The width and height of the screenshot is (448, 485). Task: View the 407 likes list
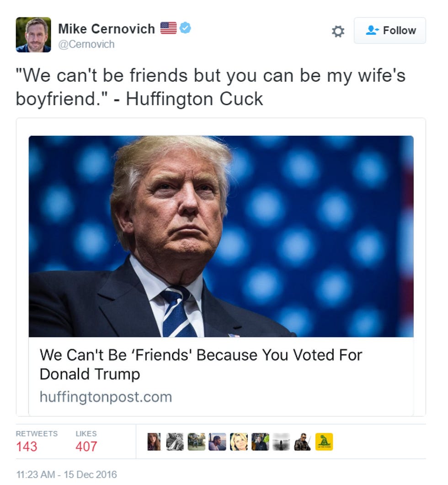(86, 442)
